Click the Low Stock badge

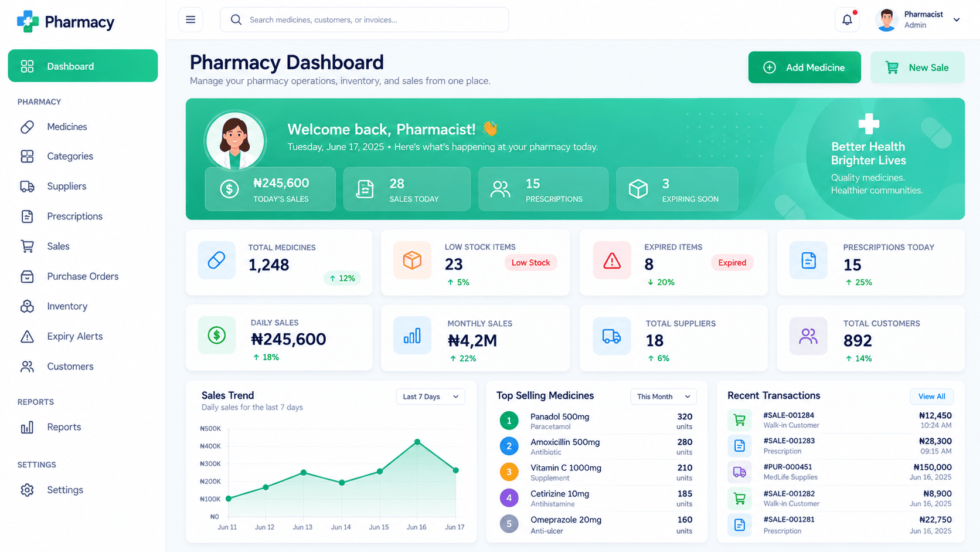[x=530, y=263]
